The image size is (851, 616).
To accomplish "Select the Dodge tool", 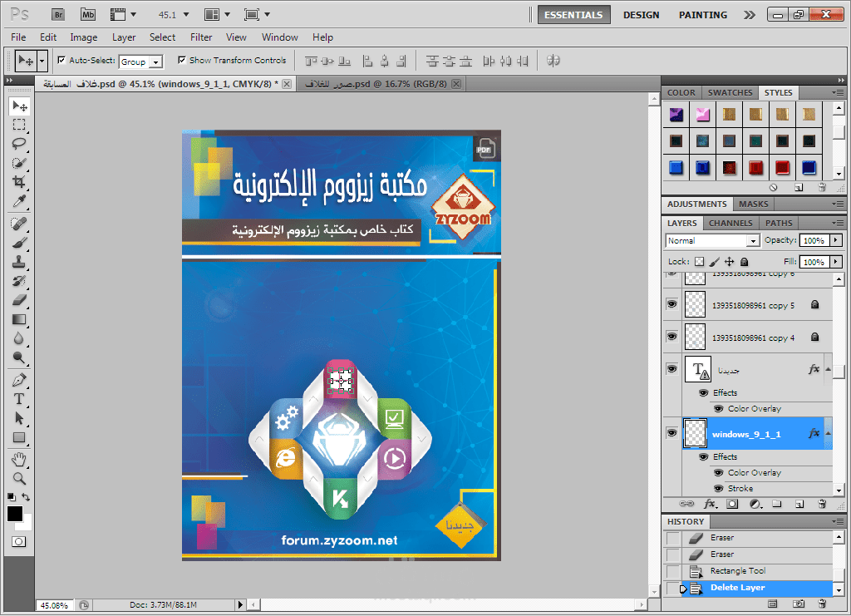I will (19, 357).
